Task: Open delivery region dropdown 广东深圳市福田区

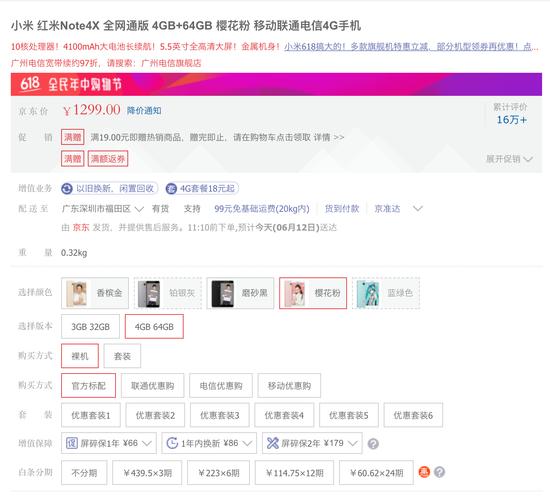Action: coord(102,209)
